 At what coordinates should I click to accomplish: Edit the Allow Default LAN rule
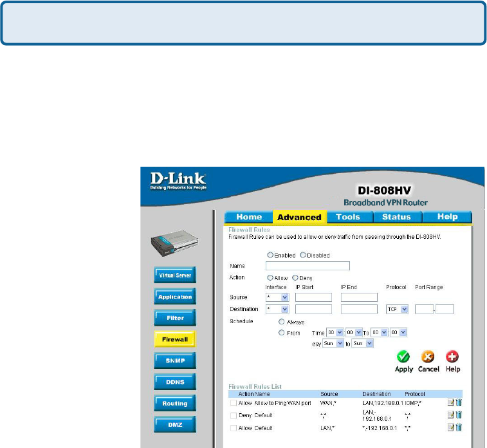tap(451, 427)
